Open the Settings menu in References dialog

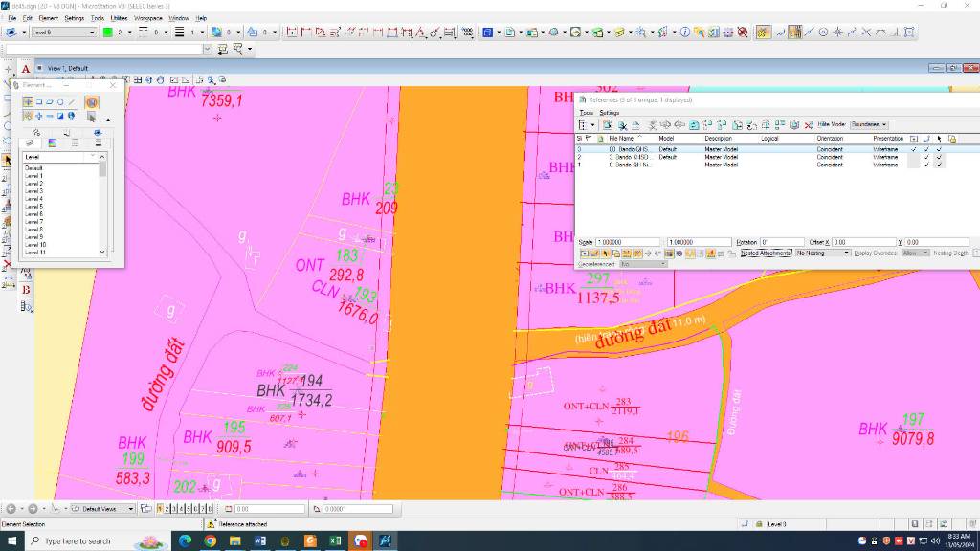pos(610,113)
